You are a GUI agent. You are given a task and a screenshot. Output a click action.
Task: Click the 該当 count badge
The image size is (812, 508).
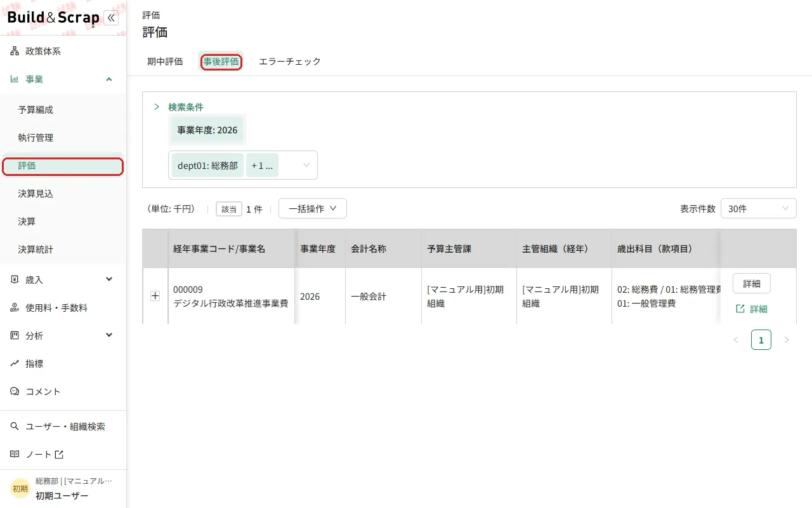229,209
